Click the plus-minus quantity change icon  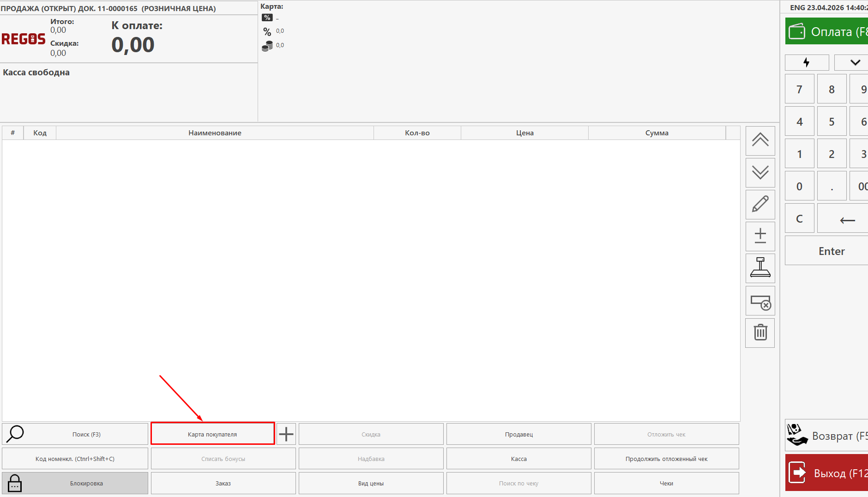[x=760, y=236]
